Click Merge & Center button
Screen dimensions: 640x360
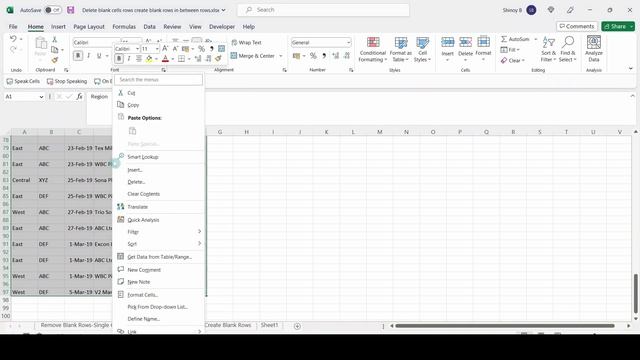[253, 56]
